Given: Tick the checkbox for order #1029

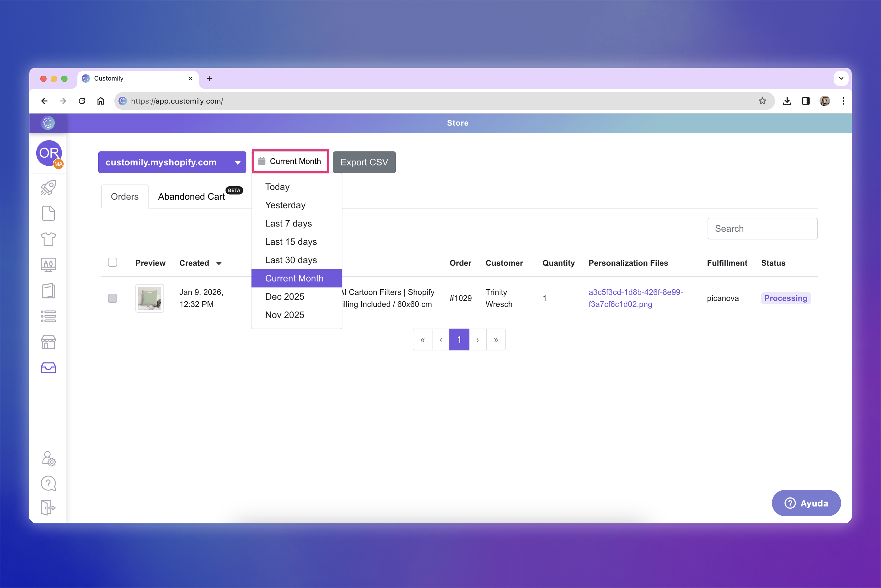Looking at the screenshot, I should [x=112, y=298].
